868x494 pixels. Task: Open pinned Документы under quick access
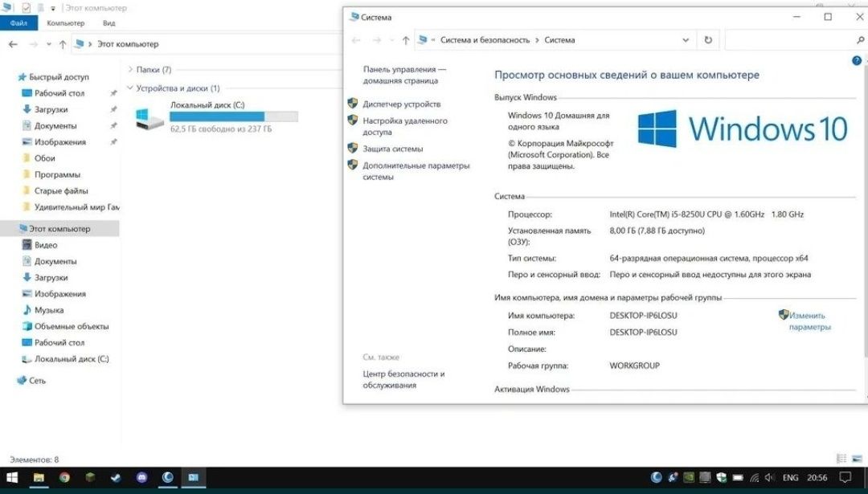pos(55,125)
